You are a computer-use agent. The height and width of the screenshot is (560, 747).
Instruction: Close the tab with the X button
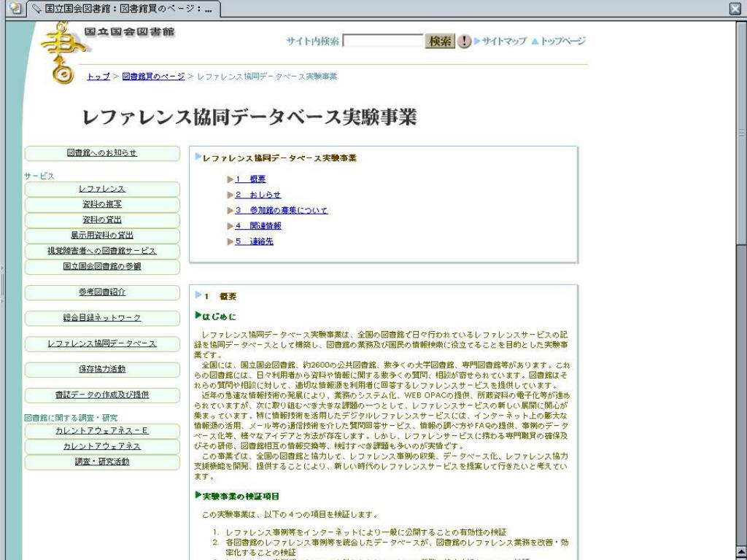(735, 9)
